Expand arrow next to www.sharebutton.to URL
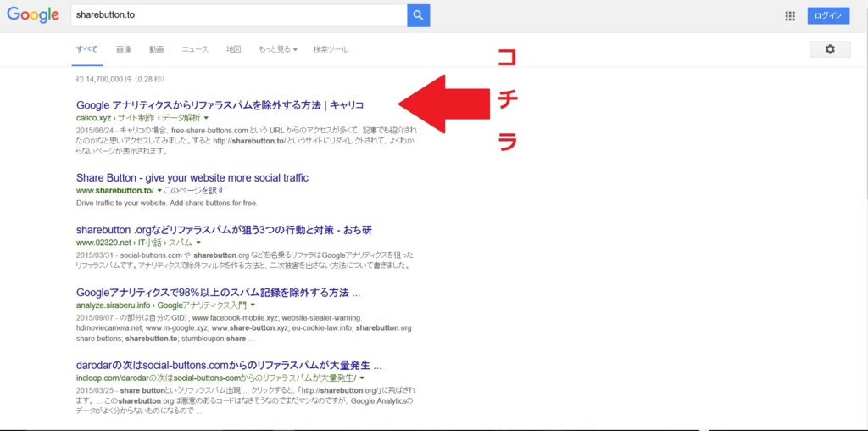This screenshot has height=431, width=868. coord(159,191)
